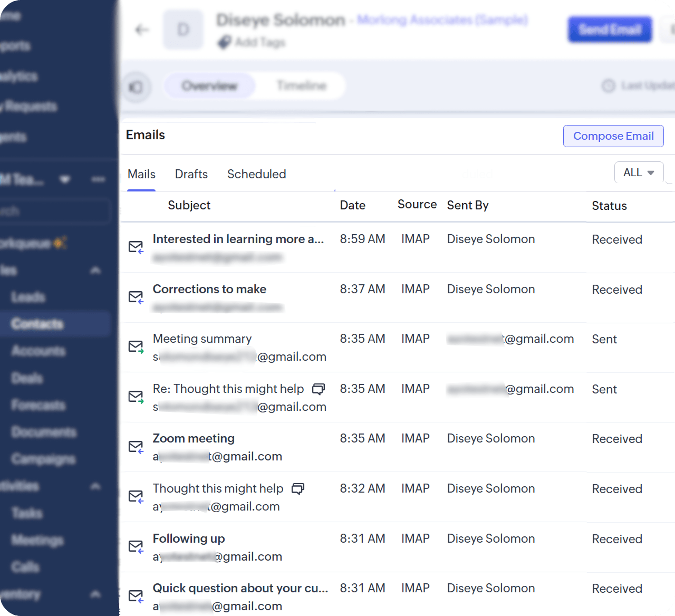Open the team workspace dropdown arrow in the sidebar

click(65, 180)
